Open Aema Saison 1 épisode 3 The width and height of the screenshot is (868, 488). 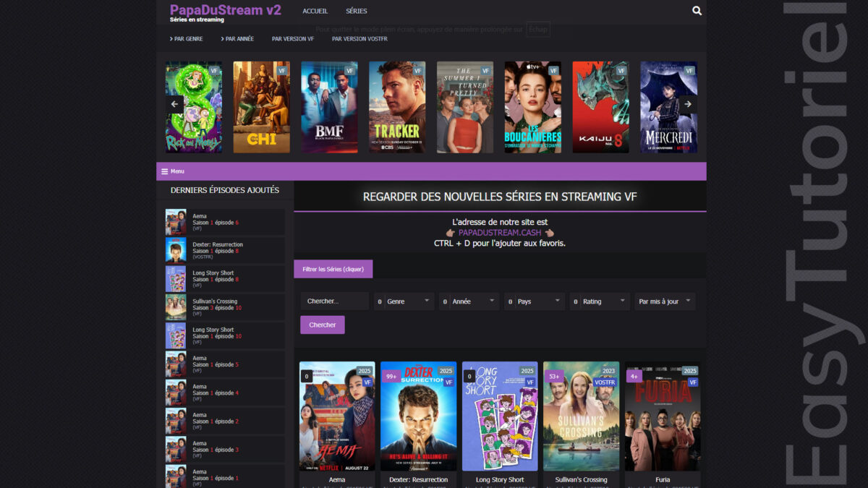tap(224, 449)
